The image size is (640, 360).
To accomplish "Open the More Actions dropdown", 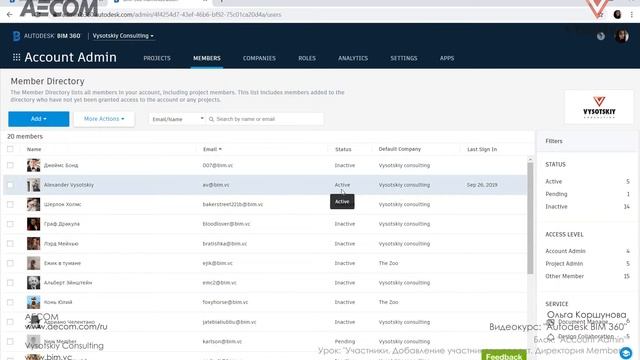I will pos(104,119).
